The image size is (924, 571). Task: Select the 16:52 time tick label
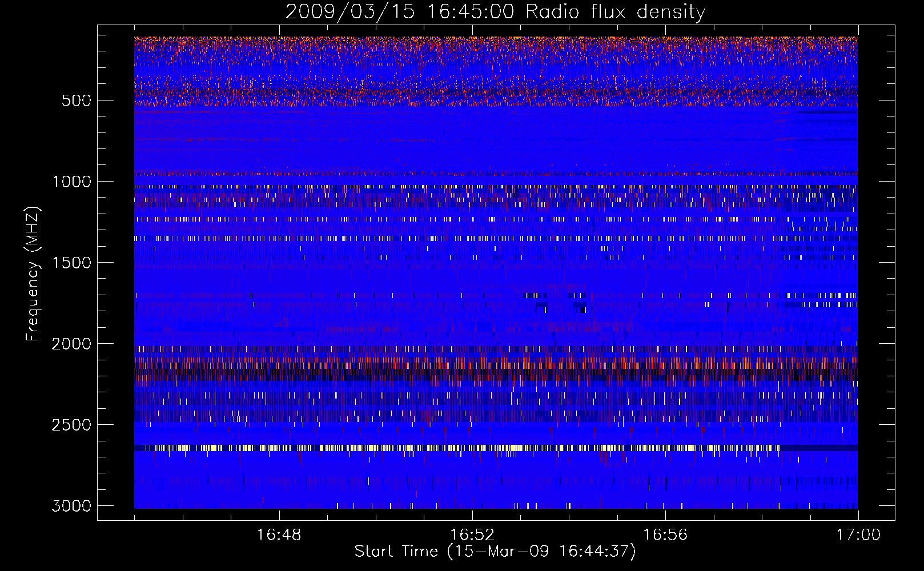point(472,535)
